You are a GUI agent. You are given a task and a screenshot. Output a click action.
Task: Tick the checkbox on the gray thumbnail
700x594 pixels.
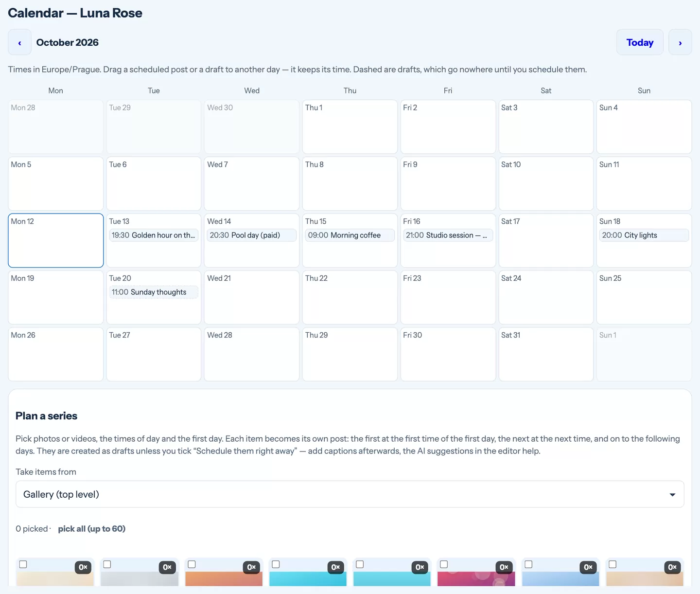(107, 564)
